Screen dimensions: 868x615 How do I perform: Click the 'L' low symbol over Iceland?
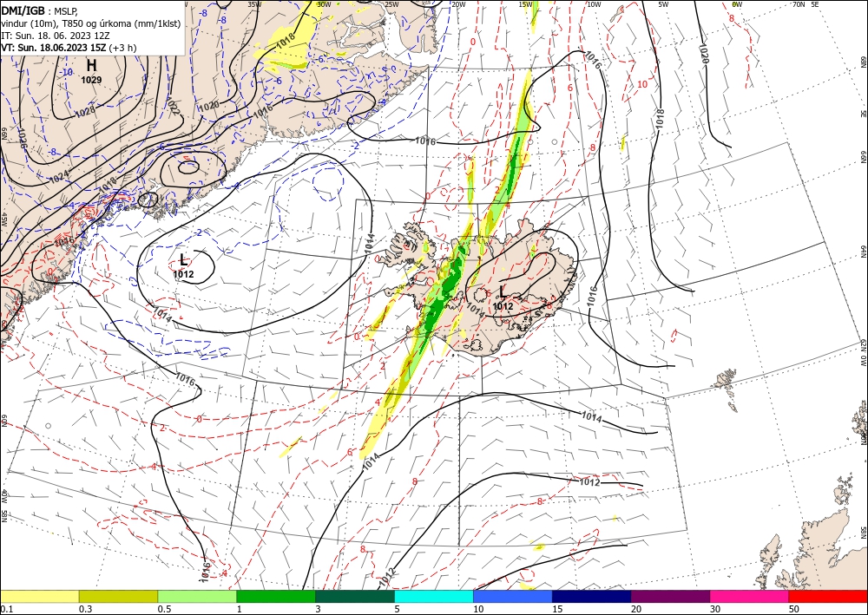pyautogui.click(x=503, y=291)
